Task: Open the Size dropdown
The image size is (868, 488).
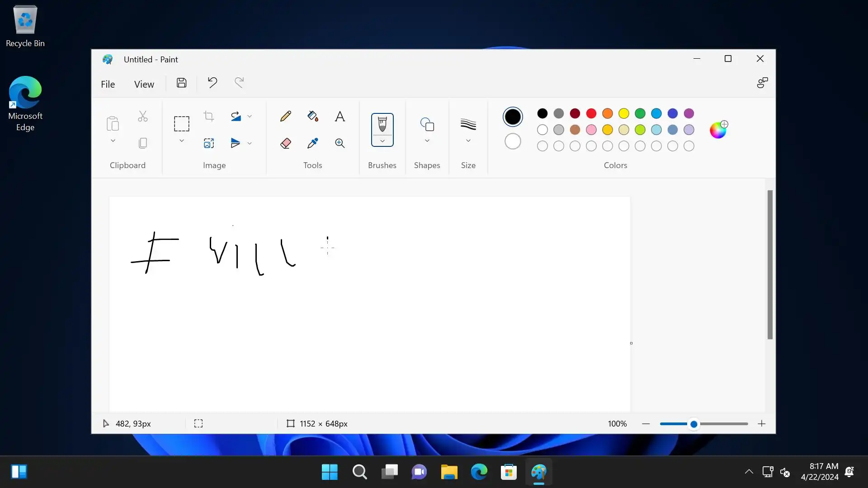Action: pos(468,141)
